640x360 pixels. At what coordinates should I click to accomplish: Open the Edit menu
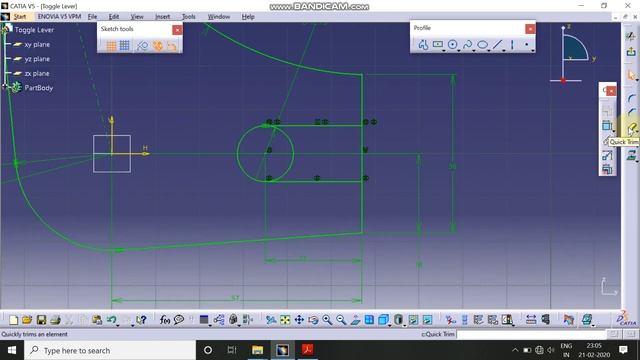113,17
